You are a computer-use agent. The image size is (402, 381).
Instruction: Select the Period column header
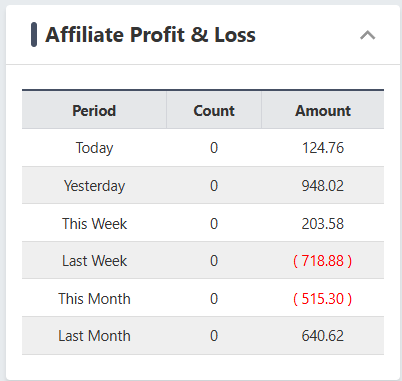pyautogui.click(x=94, y=111)
